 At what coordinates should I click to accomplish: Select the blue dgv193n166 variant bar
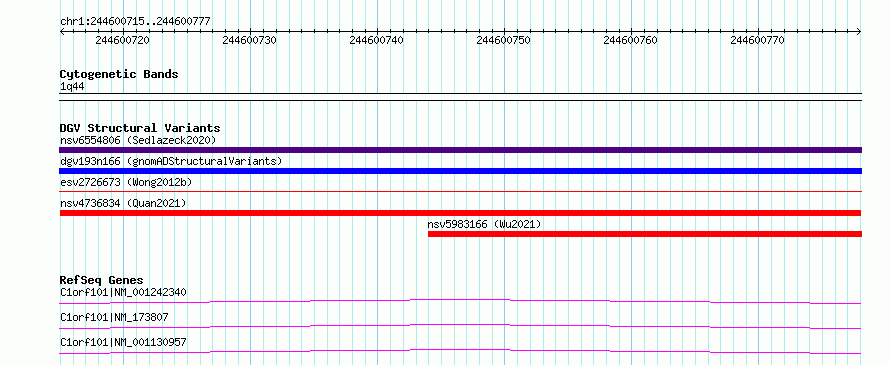tap(460, 171)
